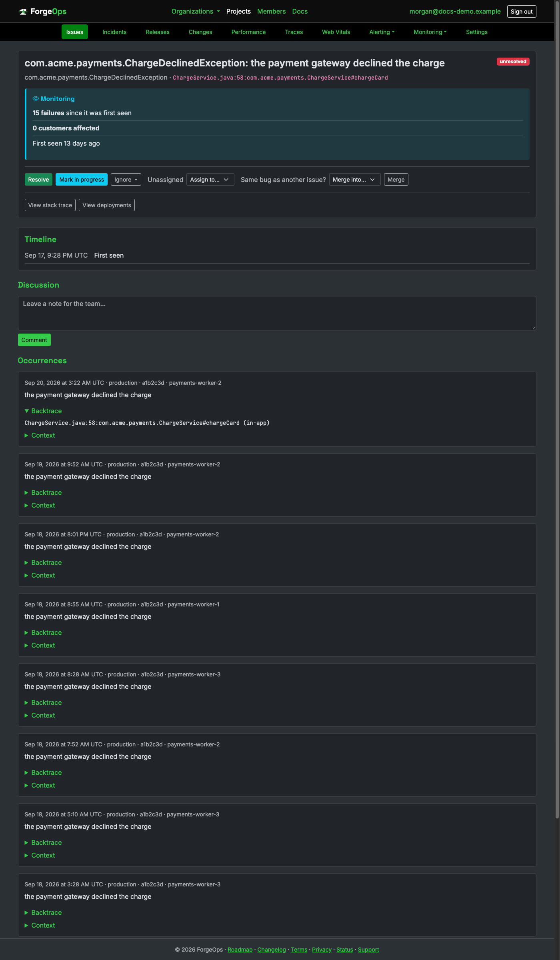Click the ForgeOps logo icon
This screenshot has height=960, width=560.
tap(23, 12)
